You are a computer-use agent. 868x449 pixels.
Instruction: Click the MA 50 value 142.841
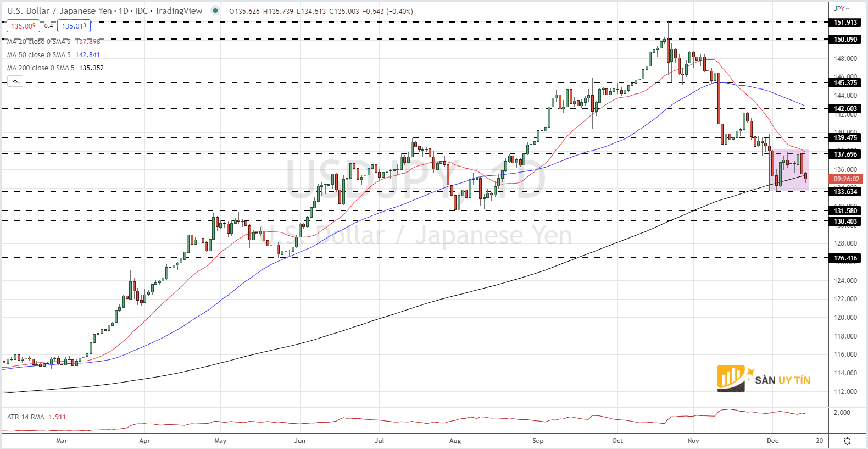(88, 54)
